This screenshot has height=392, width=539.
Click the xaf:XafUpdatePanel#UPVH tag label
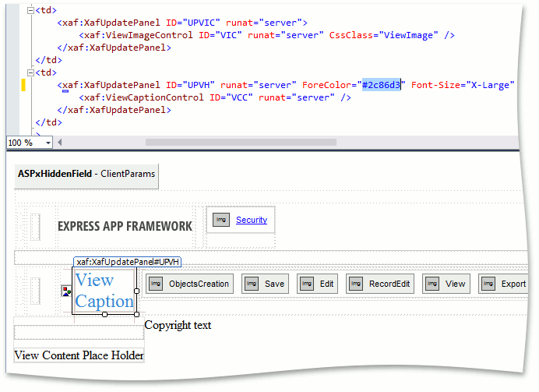click(x=127, y=262)
